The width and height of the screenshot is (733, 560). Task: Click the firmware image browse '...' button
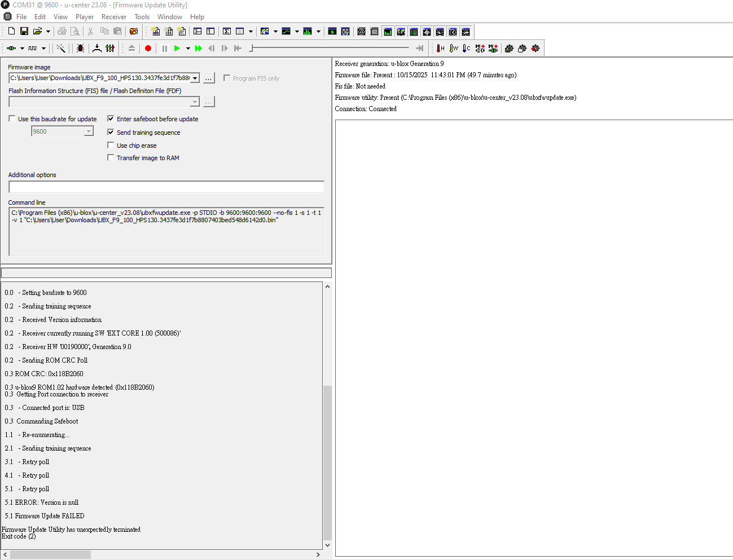coord(209,78)
